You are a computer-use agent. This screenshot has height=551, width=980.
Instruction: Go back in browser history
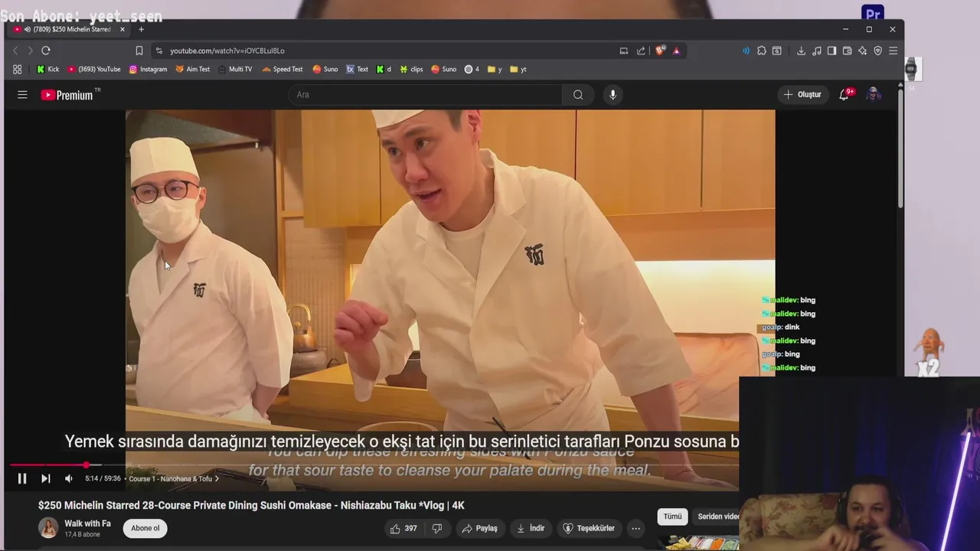15,51
